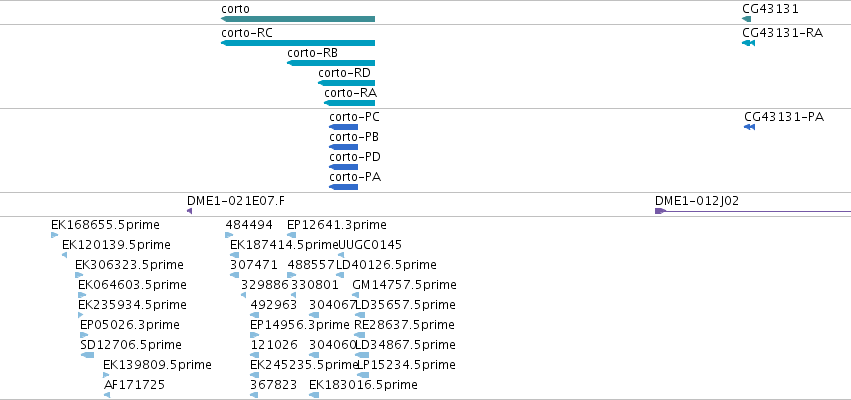Select the corto-PB protein feature
The width and height of the screenshot is (851, 400).
tap(344, 147)
